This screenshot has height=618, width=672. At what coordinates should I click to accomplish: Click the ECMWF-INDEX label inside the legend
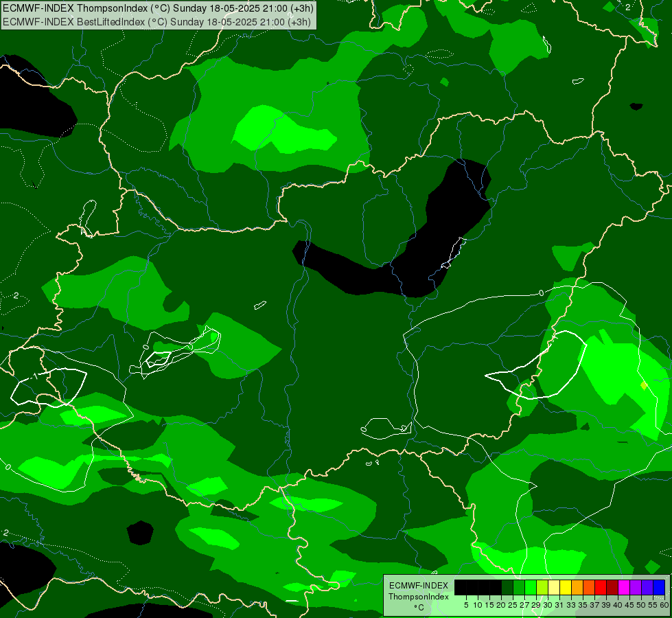tap(419, 586)
